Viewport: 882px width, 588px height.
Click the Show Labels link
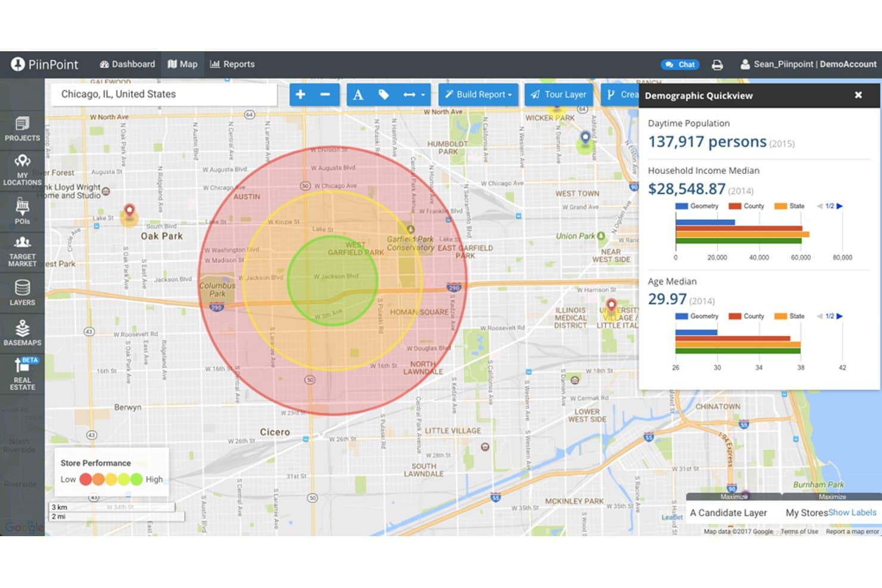point(852,512)
